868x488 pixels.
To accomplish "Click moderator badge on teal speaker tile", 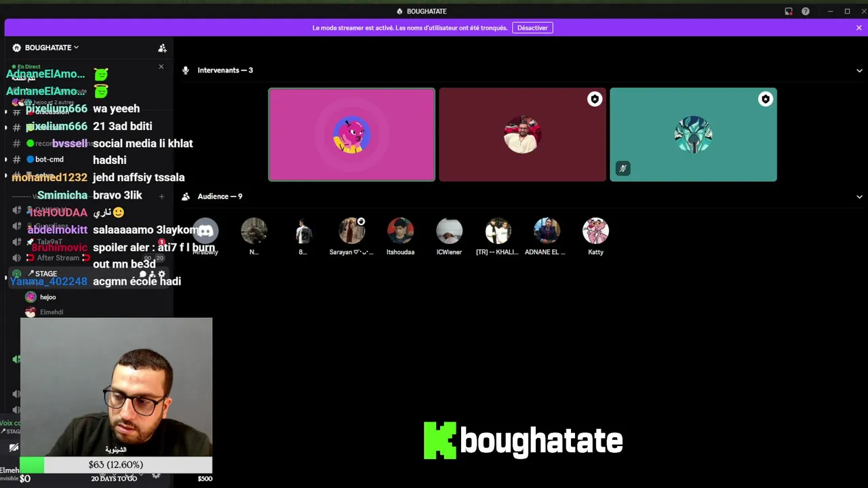I will coord(766,100).
